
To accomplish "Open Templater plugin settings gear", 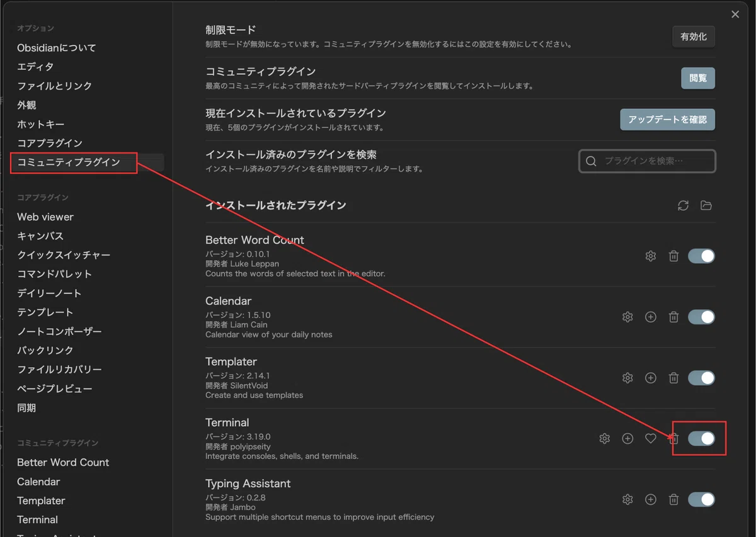I will (x=627, y=378).
